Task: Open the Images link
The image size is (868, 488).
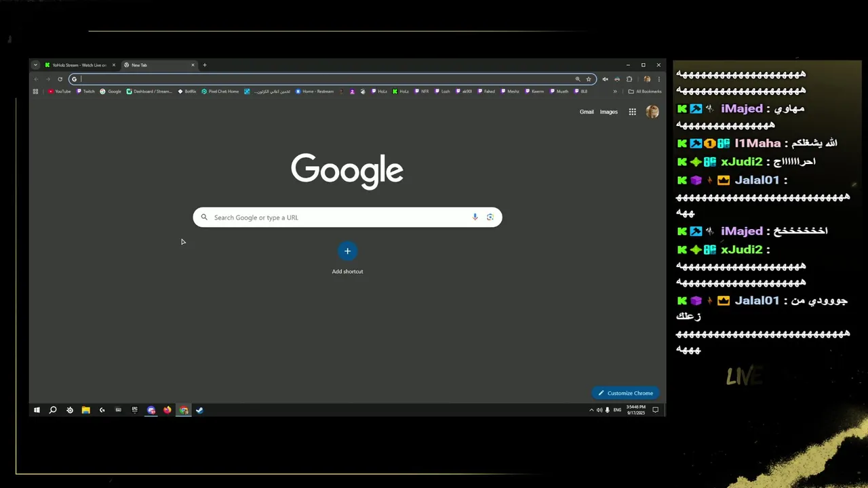Action: (609, 112)
